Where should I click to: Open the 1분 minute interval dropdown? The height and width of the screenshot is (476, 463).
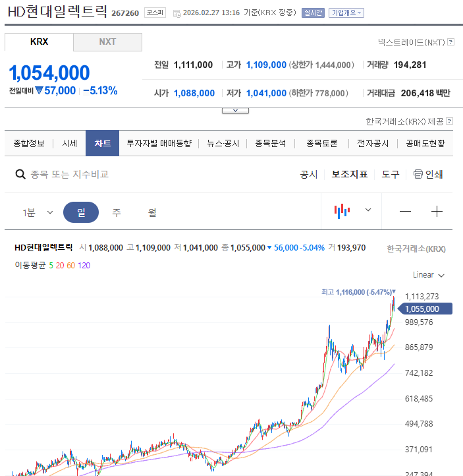pos(38,212)
